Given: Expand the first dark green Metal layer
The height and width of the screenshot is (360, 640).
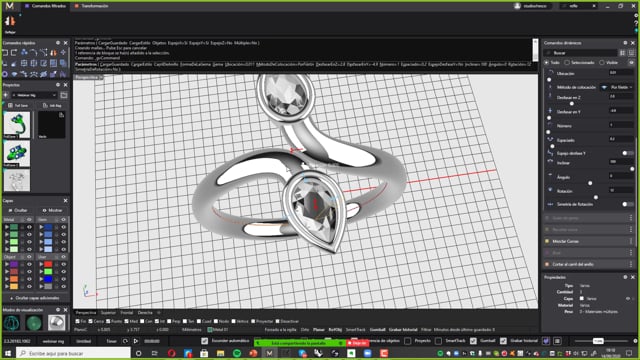Looking at the screenshot, I should (x=7, y=227).
